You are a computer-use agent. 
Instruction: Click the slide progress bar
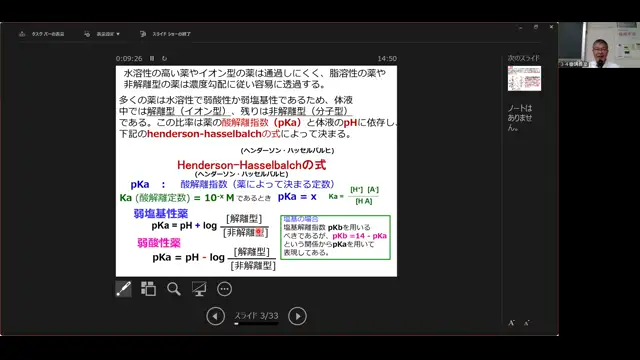(x=256, y=324)
